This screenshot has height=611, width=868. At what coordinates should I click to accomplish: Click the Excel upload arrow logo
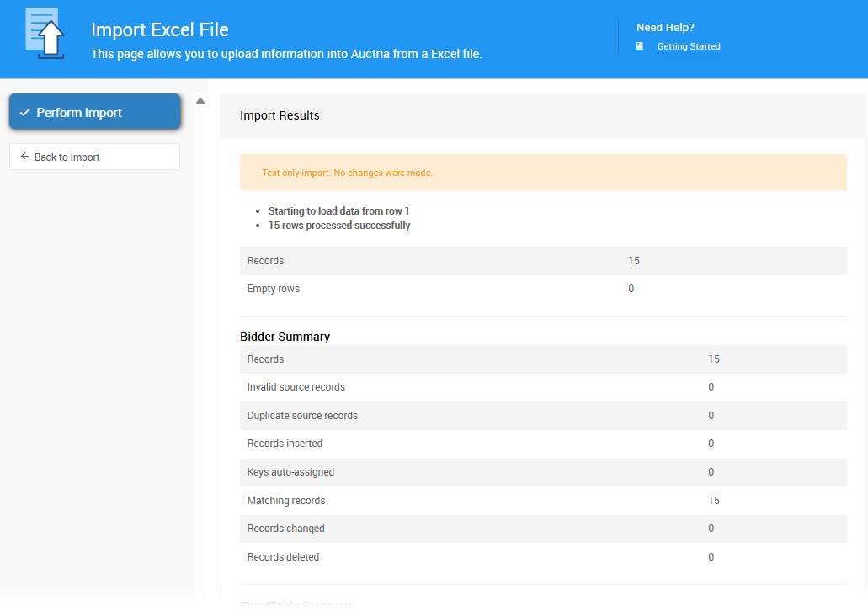click(x=45, y=35)
